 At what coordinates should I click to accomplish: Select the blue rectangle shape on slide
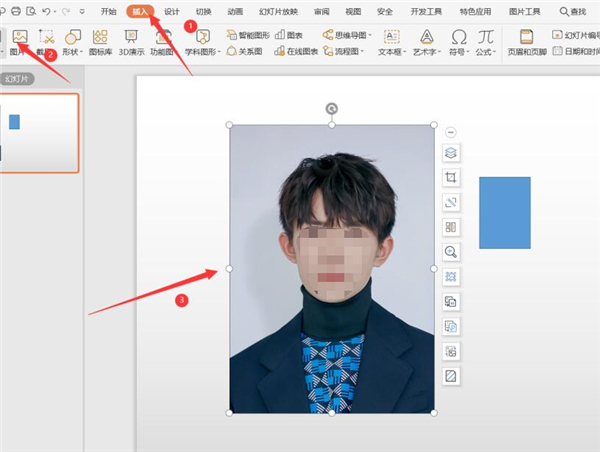tap(505, 212)
